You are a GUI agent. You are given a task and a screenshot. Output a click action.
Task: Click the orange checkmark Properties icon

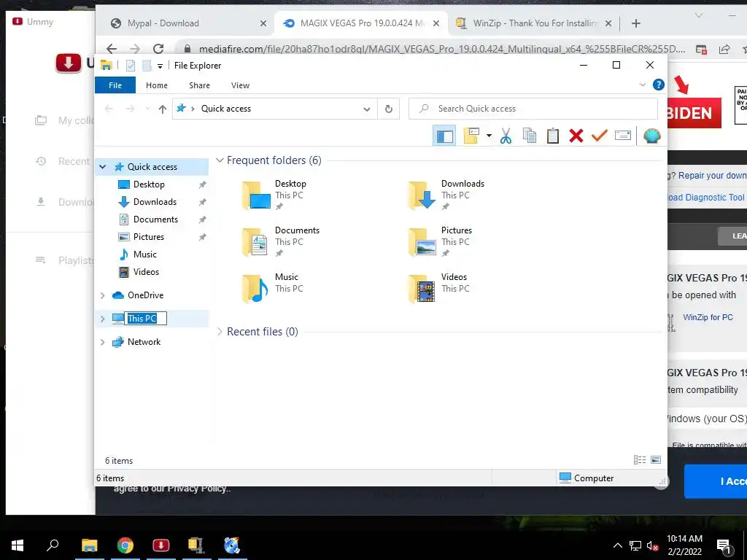point(600,136)
